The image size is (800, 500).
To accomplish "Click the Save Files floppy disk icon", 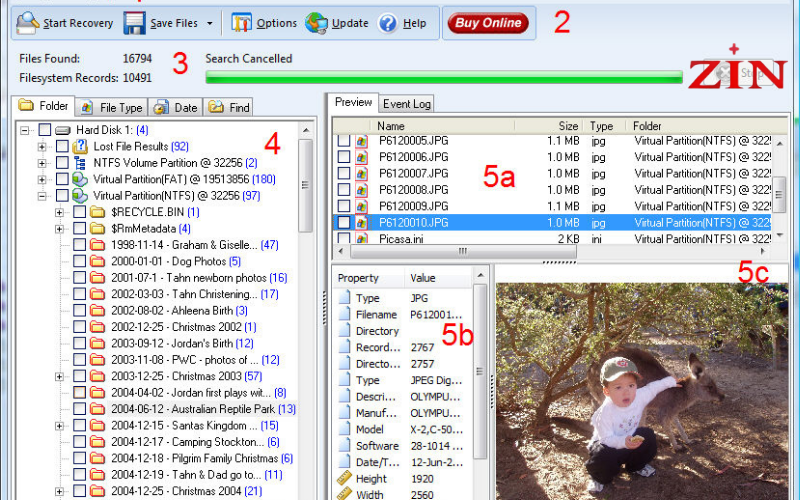I will 134,23.
